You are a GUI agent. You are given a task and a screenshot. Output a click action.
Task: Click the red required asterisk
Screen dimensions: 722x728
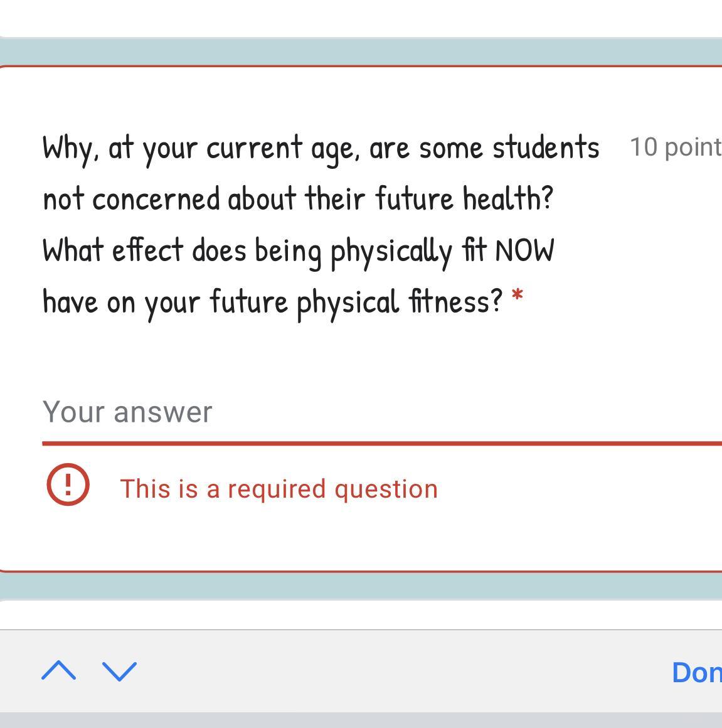point(517,296)
